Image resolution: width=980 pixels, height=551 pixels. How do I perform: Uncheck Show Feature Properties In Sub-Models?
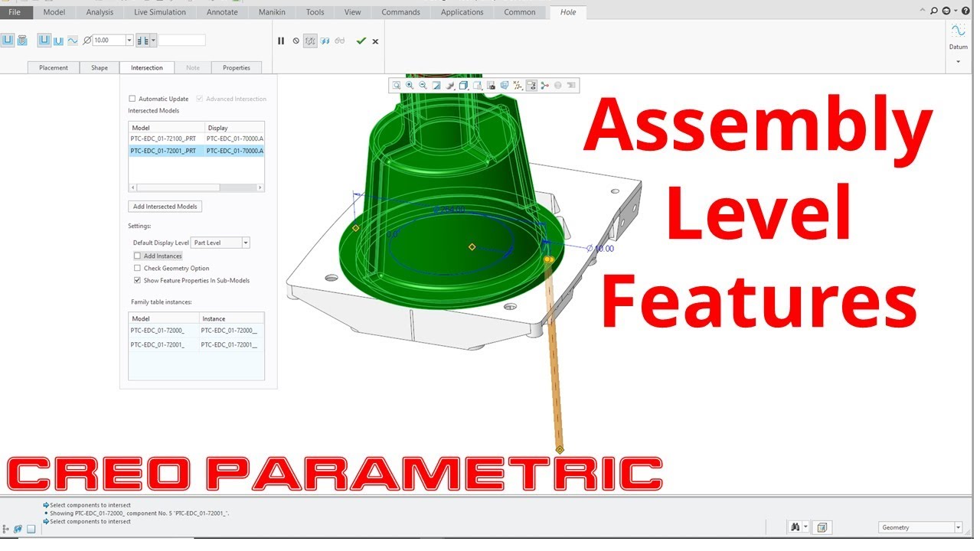(138, 280)
